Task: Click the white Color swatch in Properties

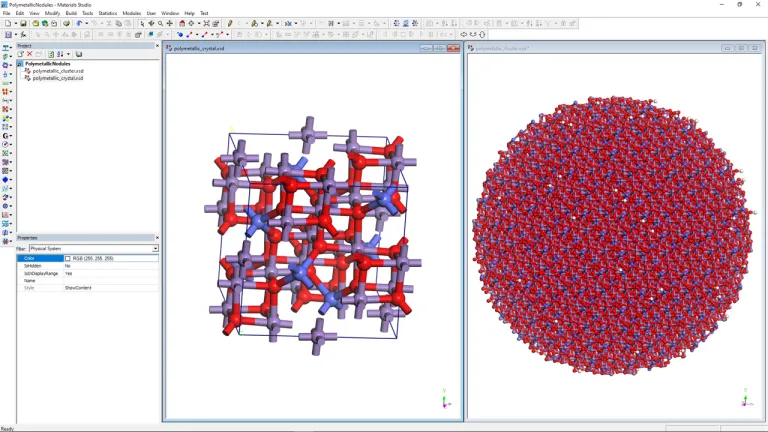Action: (x=68, y=258)
